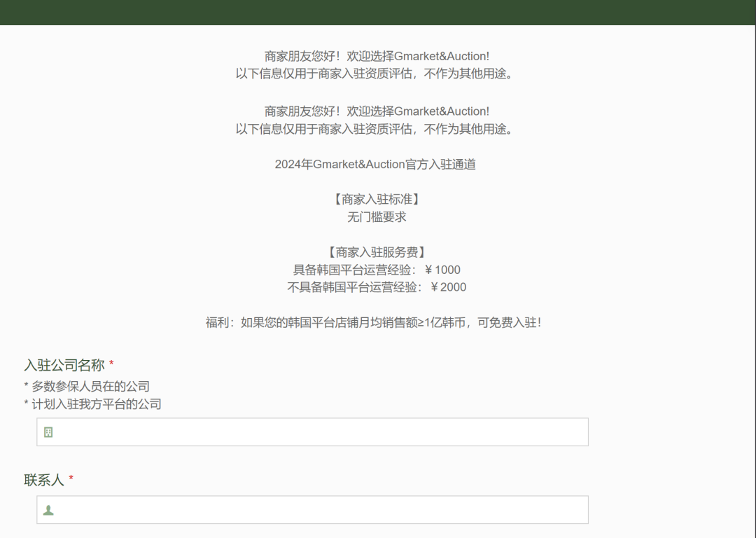The width and height of the screenshot is (756, 538).
Task: Click the 无门槛要求 text line
Action: tap(376, 216)
